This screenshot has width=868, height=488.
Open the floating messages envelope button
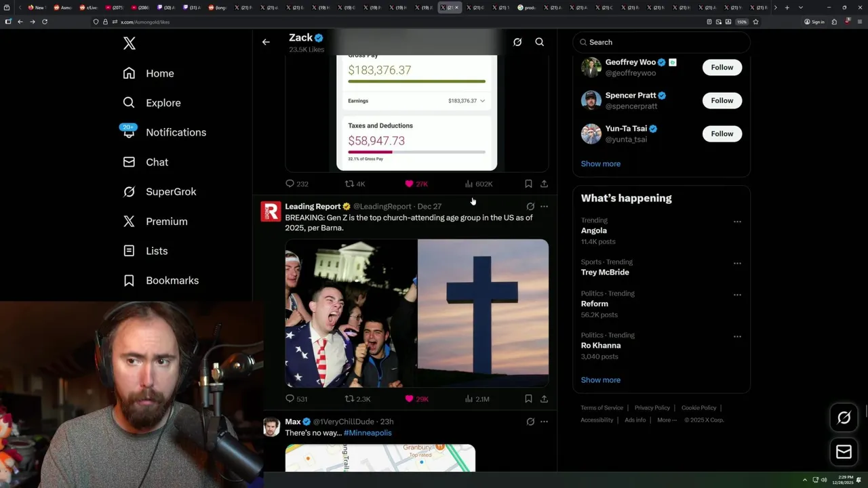[x=844, y=452]
